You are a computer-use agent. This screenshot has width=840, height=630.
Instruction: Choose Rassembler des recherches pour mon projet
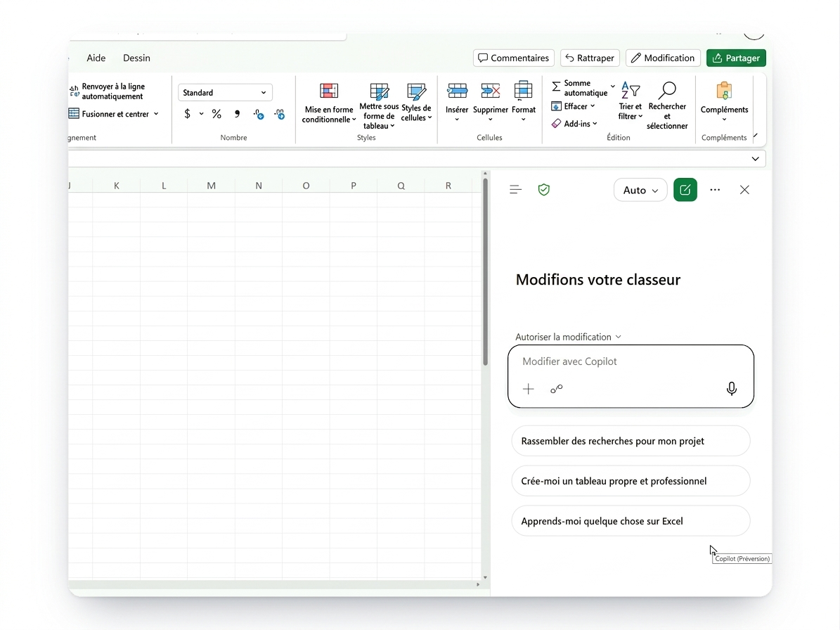pyautogui.click(x=631, y=441)
